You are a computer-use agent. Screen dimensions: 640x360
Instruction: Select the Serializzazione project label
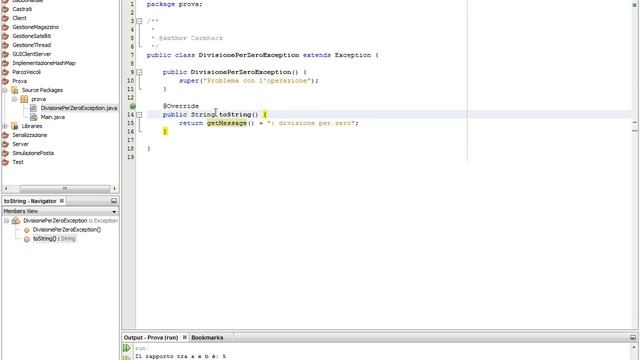30,135
